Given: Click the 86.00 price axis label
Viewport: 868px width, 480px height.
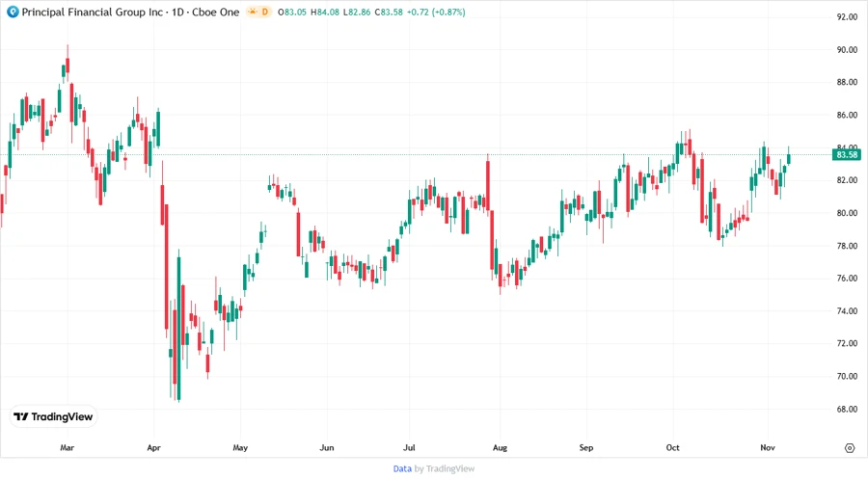Looking at the screenshot, I should tap(847, 115).
